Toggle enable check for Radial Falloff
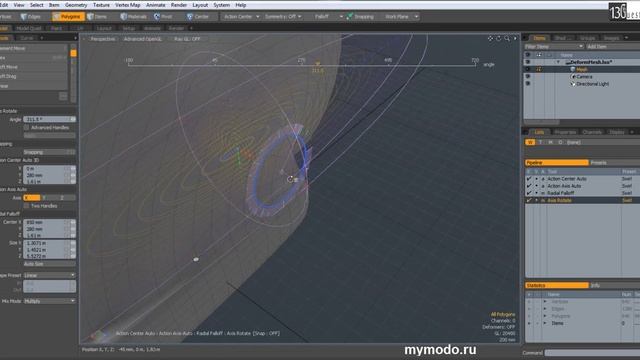Screen dimensions: 640x360 (x=529, y=193)
